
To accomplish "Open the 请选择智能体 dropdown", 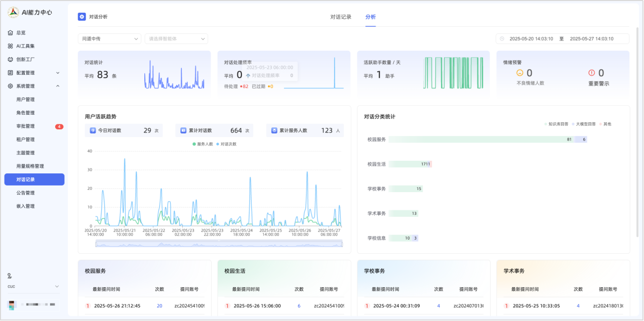I will pos(176,39).
